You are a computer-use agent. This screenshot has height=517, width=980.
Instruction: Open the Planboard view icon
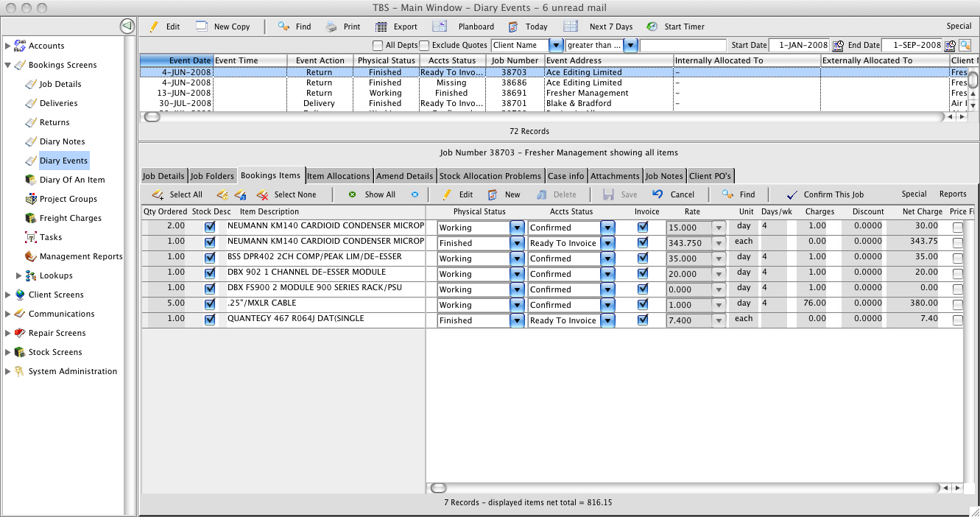[x=440, y=27]
